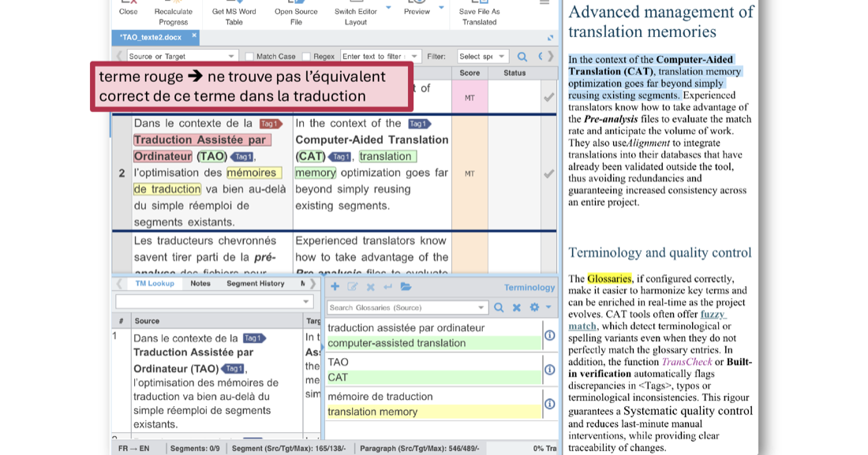
Task: Maximize the editor panel with corner icon
Action: coord(550,38)
